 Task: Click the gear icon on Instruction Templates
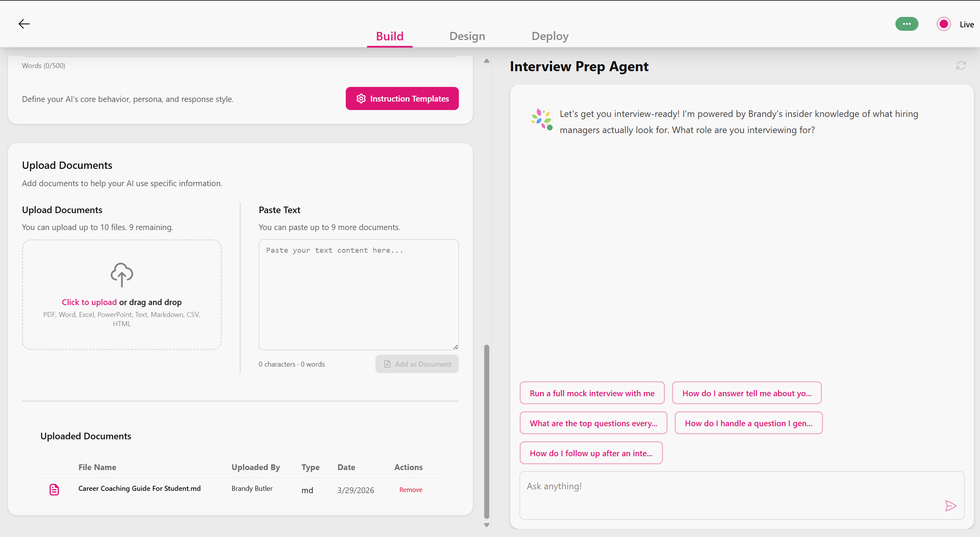pyautogui.click(x=361, y=98)
